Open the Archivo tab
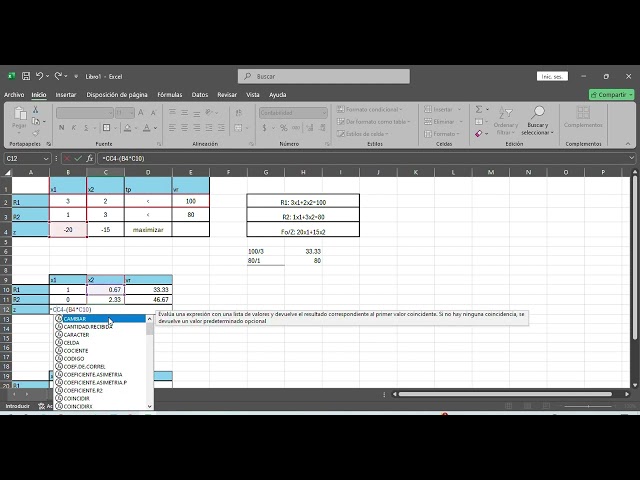 pos(14,95)
